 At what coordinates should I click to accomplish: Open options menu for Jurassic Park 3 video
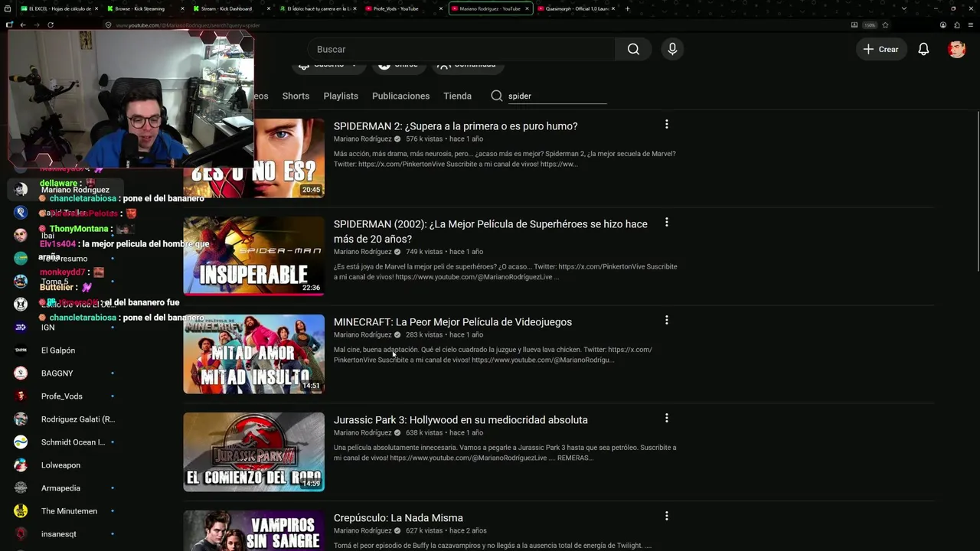[666, 418]
